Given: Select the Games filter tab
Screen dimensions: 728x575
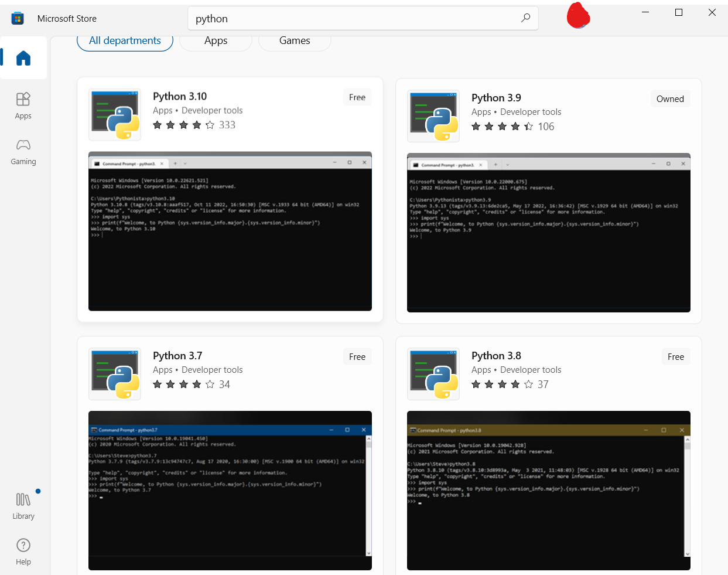Looking at the screenshot, I should [x=295, y=40].
